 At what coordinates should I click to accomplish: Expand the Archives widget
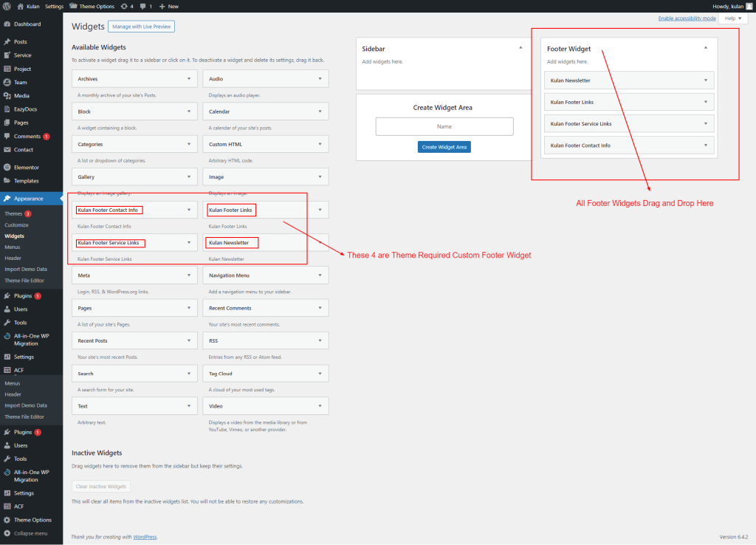tap(189, 78)
